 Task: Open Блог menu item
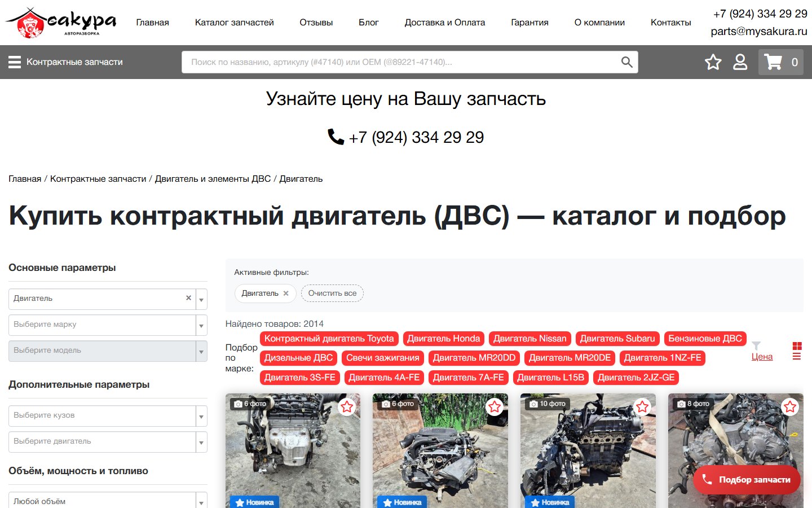click(368, 23)
